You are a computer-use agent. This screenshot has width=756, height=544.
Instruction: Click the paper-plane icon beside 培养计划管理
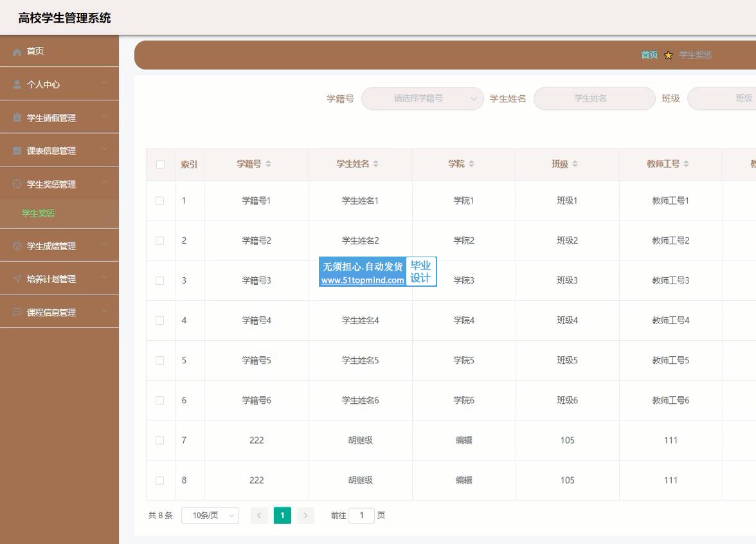click(17, 279)
